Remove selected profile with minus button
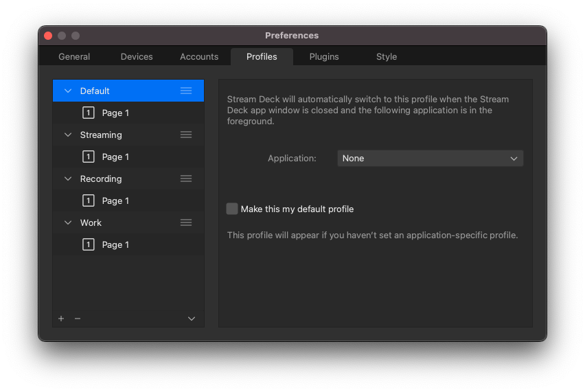585x392 pixels. pos(78,319)
